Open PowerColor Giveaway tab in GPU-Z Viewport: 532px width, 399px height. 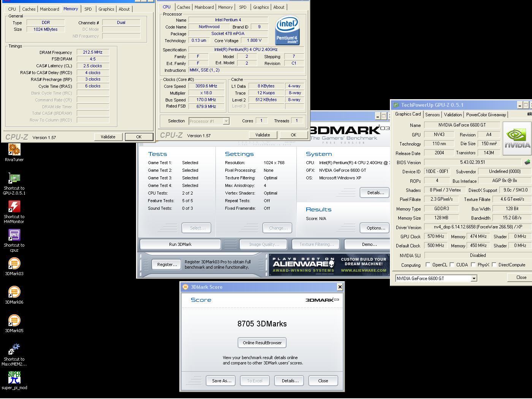pos(486,115)
